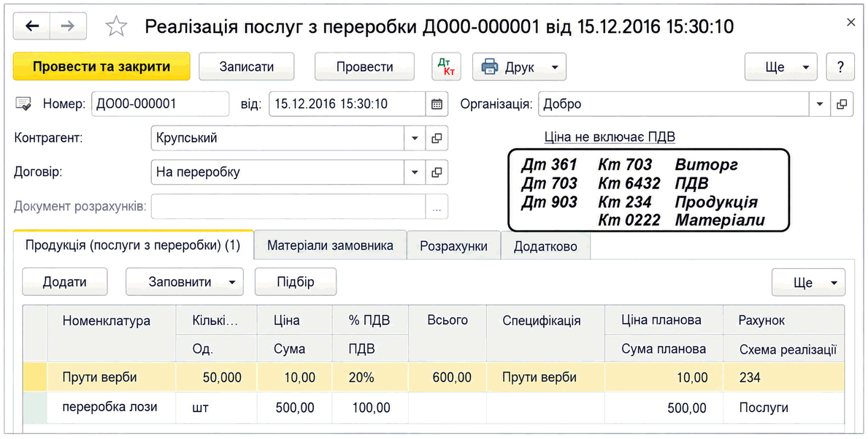Open the Договір На переробку record
The image size is (868, 439).
tap(437, 172)
